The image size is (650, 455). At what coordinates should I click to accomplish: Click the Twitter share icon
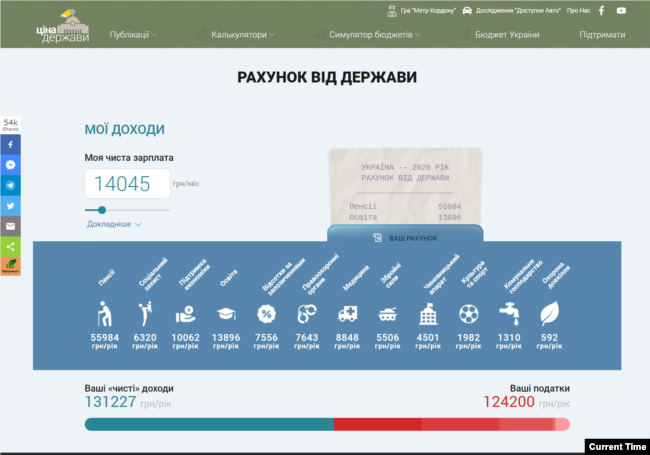pyautogui.click(x=10, y=206)
